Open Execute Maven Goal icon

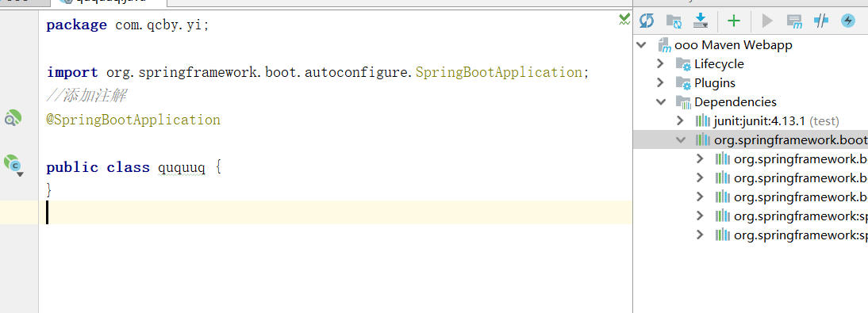click(x=794, y=21)
